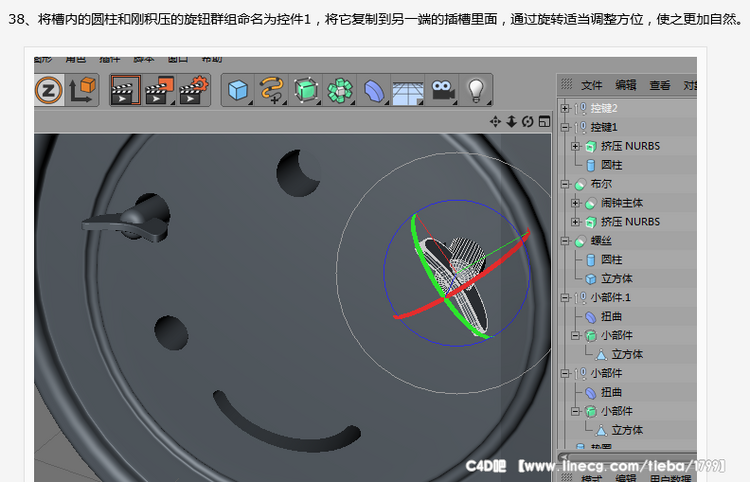Collapse 小部件 object beneath 小部件.1
Image resolution: width=750 pixels, height=482 pixels.
pyautogui.click(x=575, y=336)
